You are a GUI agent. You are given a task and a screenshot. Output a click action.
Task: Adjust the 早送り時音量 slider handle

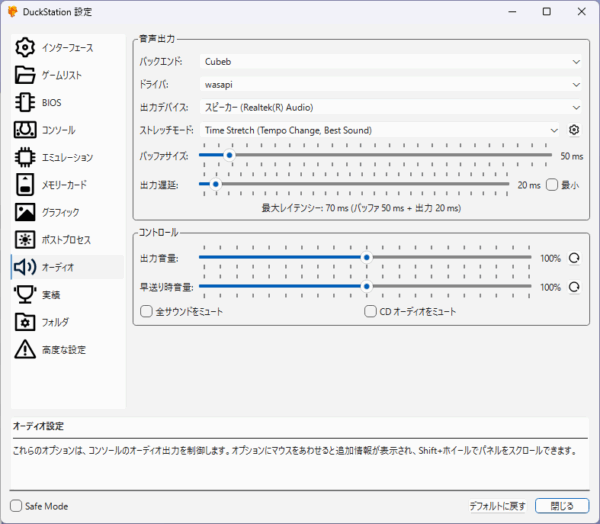pos(367,286)
